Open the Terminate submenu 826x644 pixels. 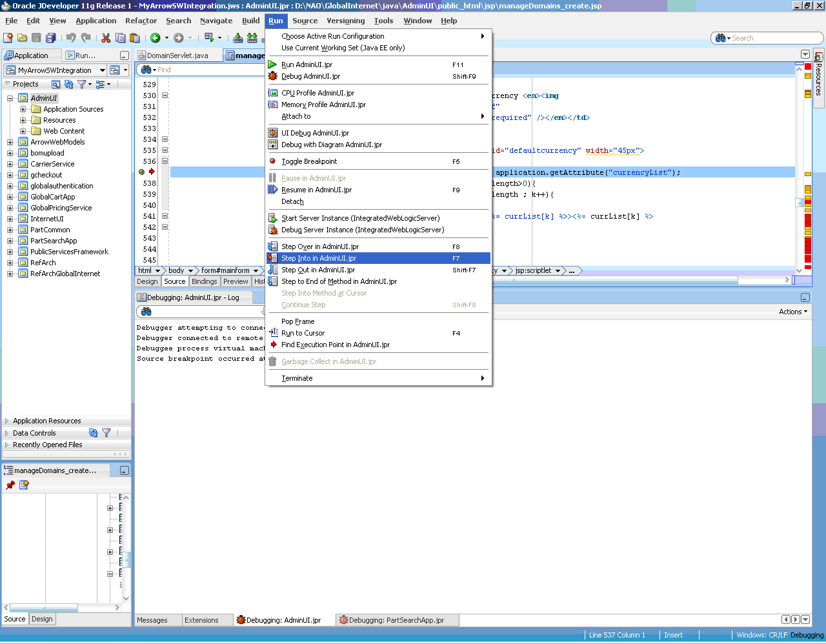tap(379, 378)
